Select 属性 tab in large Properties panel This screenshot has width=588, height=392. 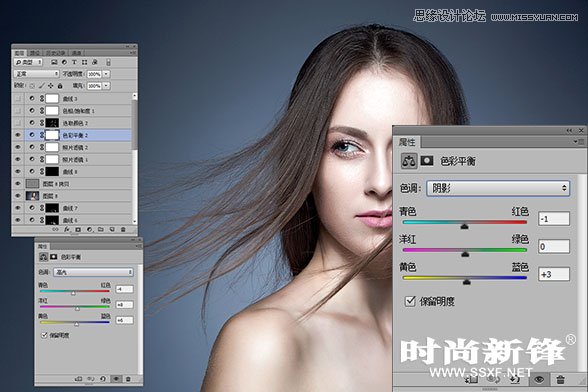point(407,142)
